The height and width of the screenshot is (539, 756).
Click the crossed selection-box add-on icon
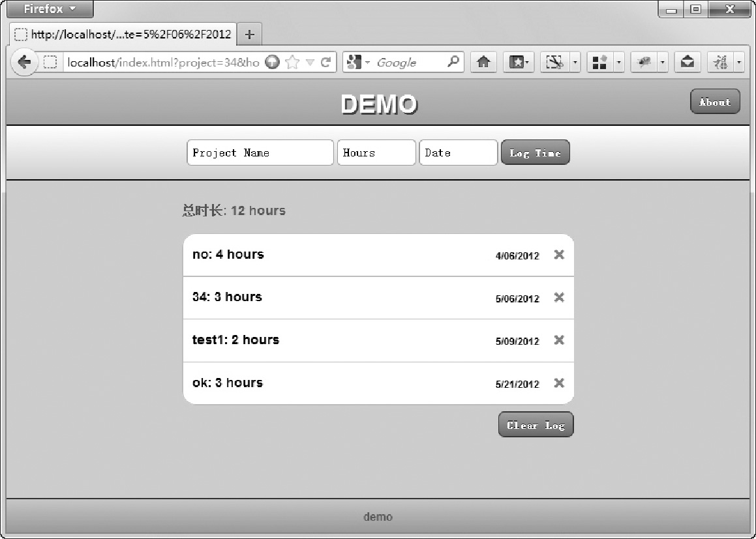[554, 62]
